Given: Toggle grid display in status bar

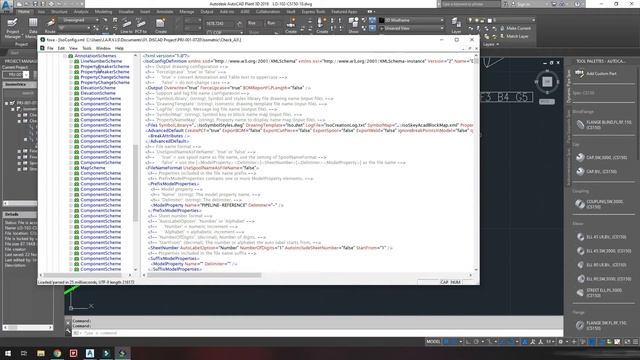Looking at the screenshot, I should click(447, 342).
